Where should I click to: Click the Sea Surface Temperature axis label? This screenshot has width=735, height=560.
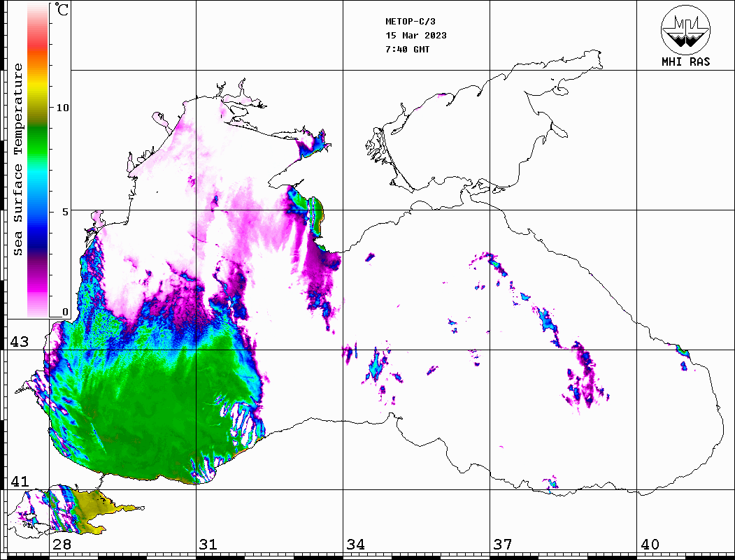[x=17, y=159]
